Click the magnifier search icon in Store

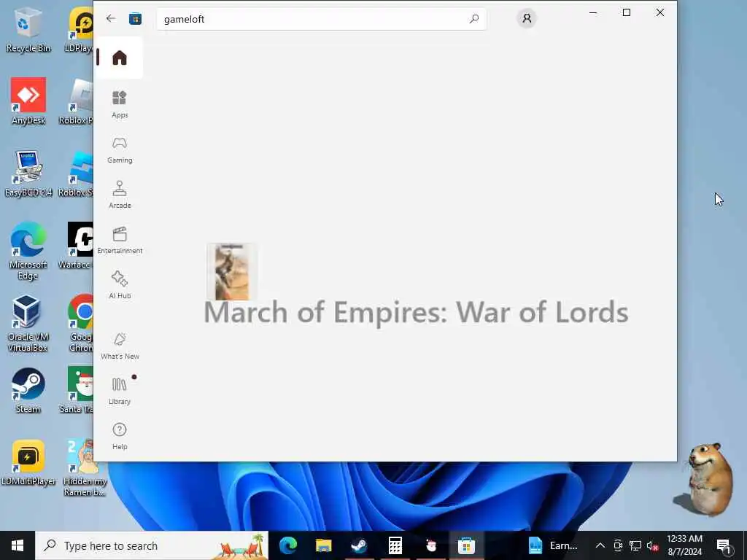pyautogui.click(x=474, y=19)
